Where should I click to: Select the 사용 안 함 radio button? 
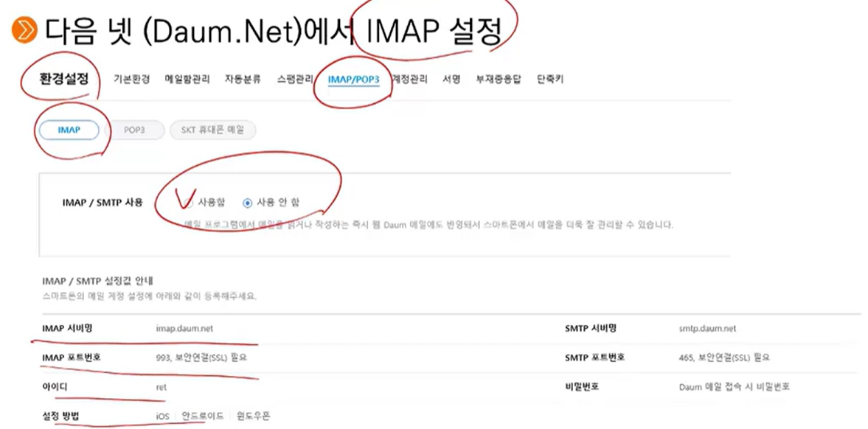point(248,203)
